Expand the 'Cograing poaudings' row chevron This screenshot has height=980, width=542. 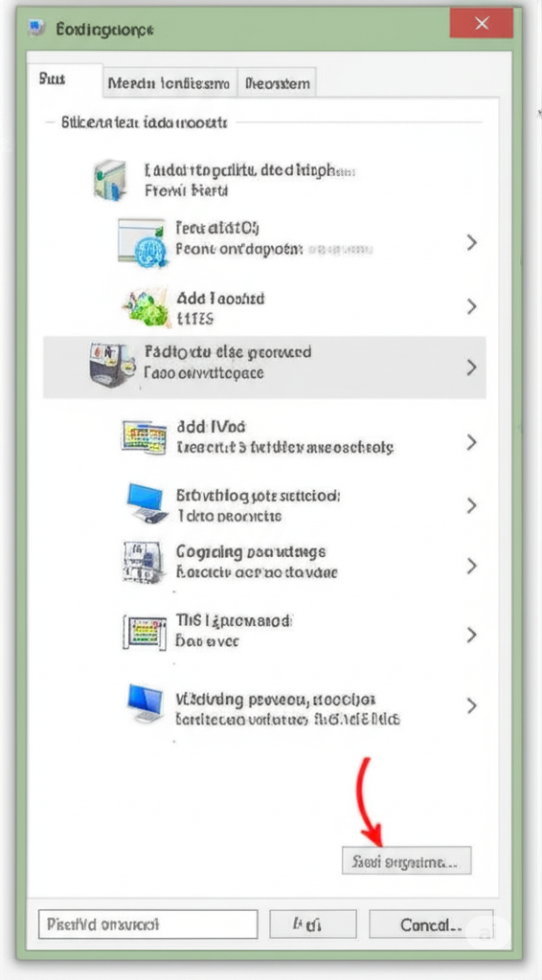[x=472, y=567]
